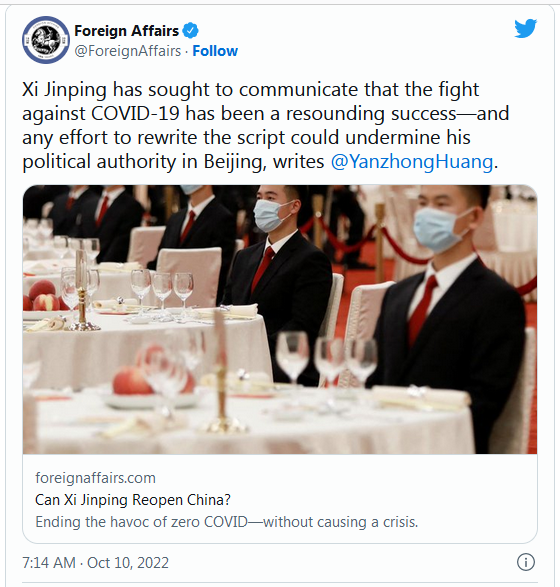This screenshot has height=587, width=560.
Task: Open the @YanzhongHuang mention
Action: [x=412, y=162]
